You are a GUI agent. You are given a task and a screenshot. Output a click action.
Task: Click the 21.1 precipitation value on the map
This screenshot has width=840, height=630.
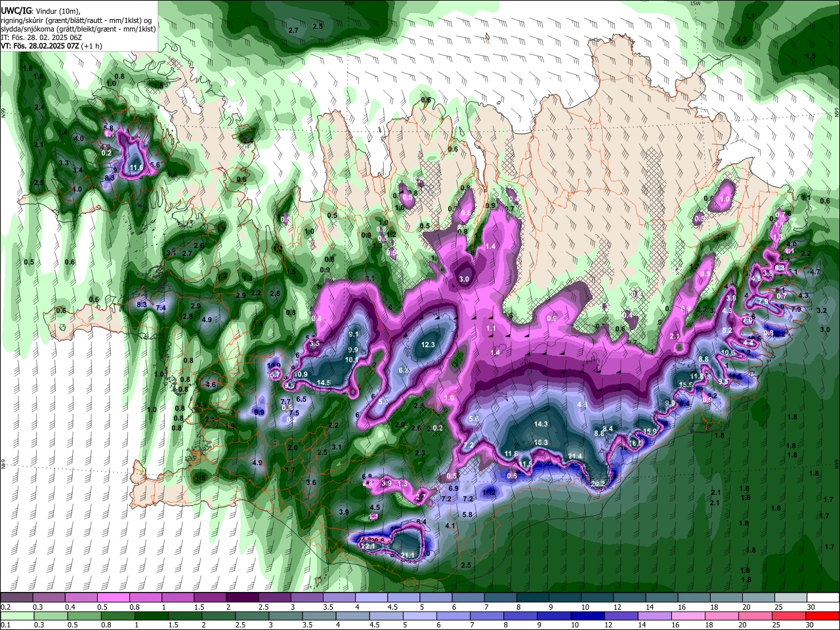point(408,555)
